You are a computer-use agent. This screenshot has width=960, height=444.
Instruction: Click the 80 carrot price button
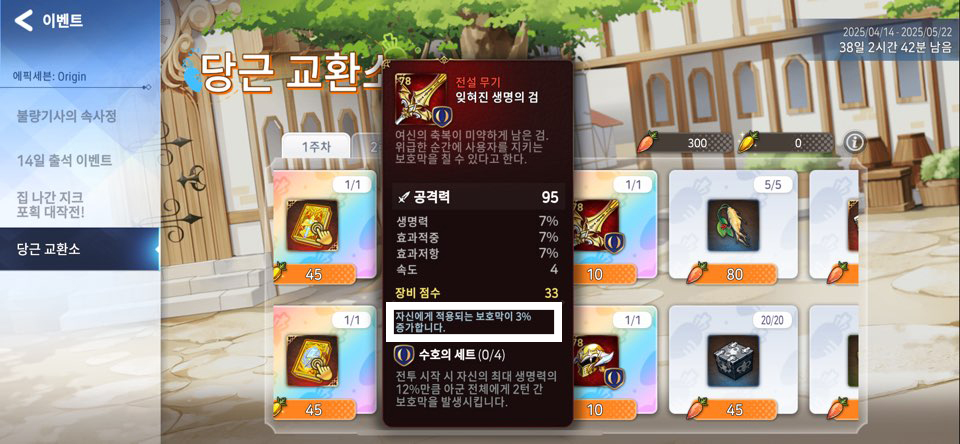click(x=733, y=274)
